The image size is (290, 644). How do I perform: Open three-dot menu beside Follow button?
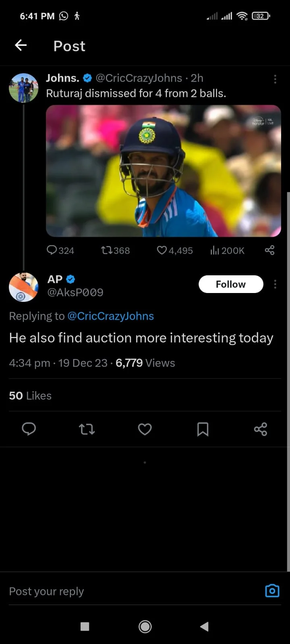[x=275, y=285]
